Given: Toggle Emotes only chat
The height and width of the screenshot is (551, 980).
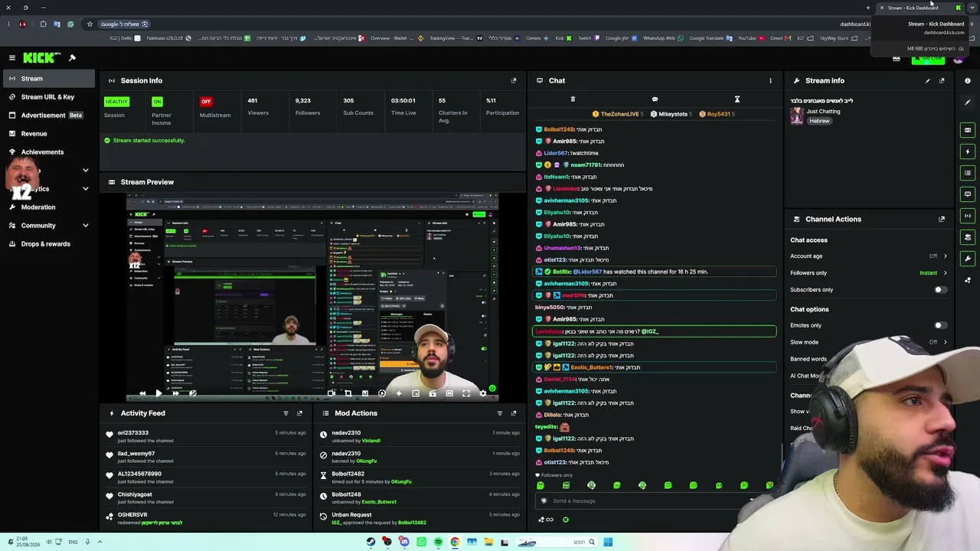Looking at the screenshot, I should (939, 325).
